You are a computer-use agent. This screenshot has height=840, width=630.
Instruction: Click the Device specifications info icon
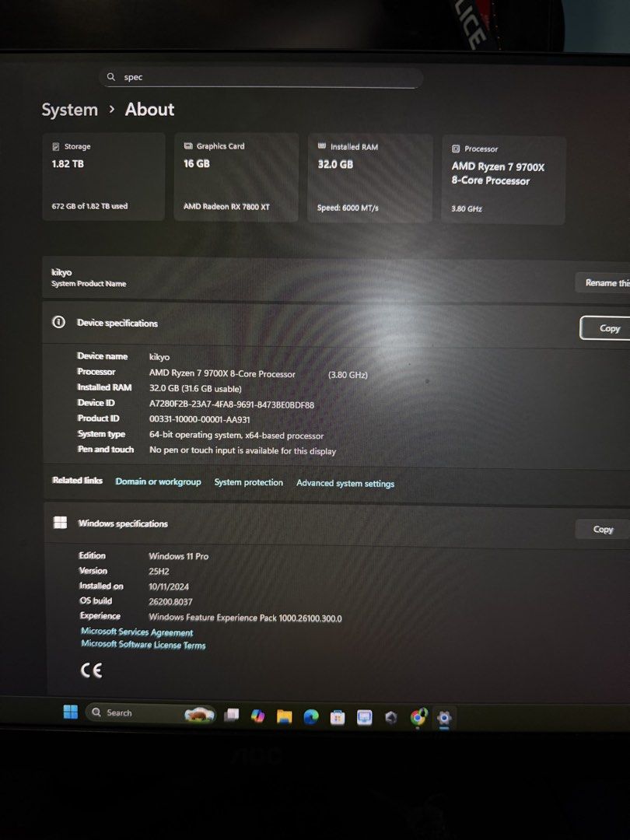(x=58, y=323)
